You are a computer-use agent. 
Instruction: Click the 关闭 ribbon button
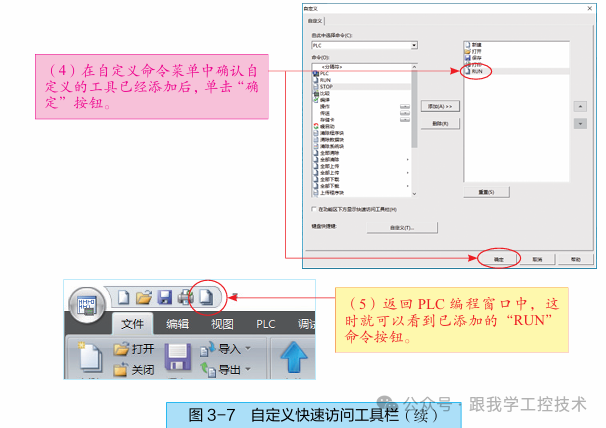[134, 370]
